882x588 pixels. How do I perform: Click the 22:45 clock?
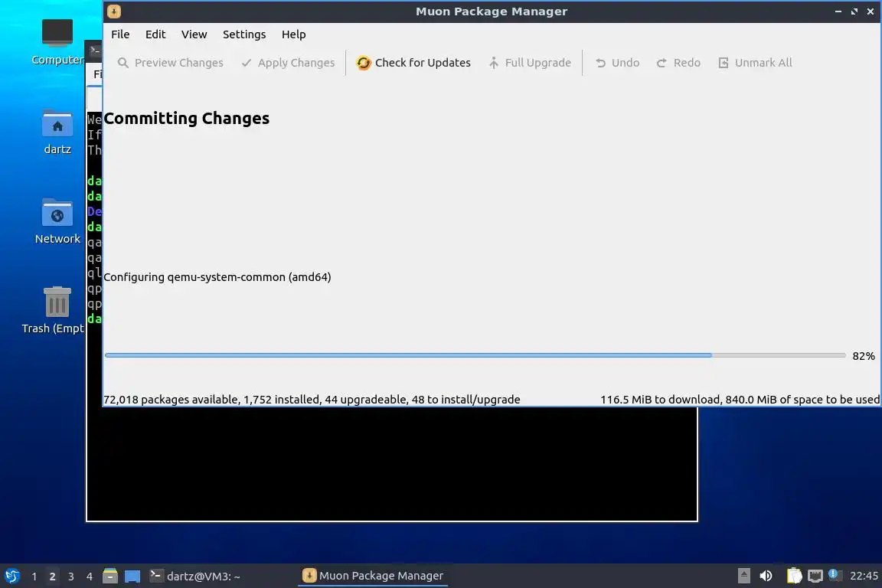[x=864, y=576]
